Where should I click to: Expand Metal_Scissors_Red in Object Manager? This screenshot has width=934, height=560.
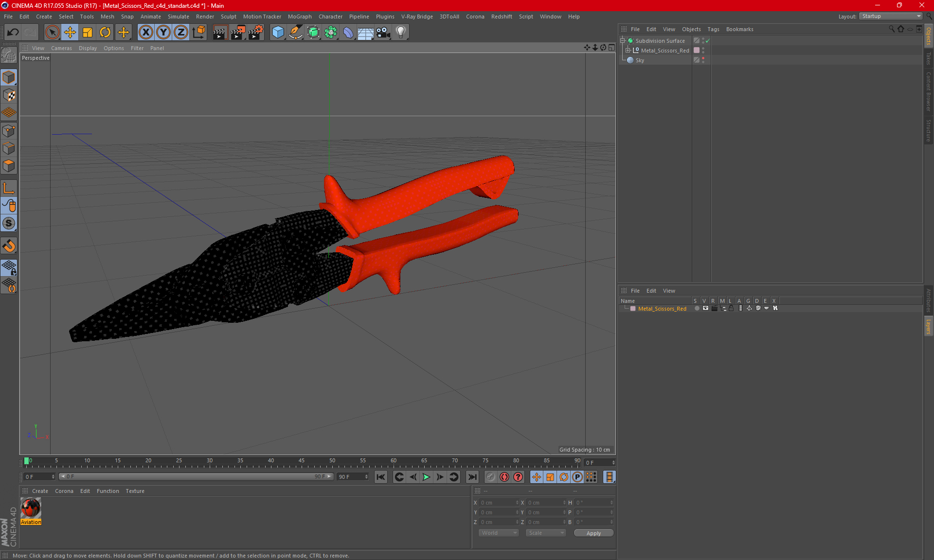pos(628,51)
